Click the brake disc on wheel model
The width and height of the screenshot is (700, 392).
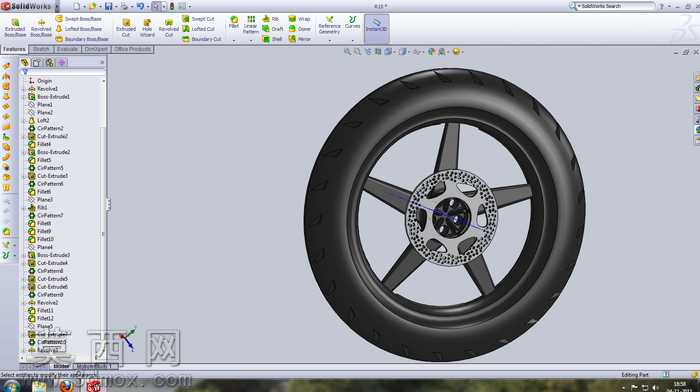pos(451,218)
